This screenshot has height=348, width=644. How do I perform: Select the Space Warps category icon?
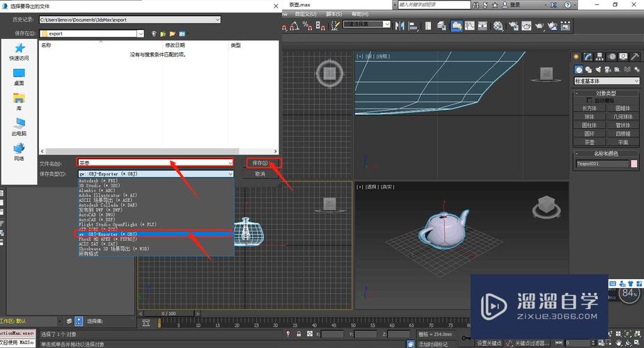[627, 70]
